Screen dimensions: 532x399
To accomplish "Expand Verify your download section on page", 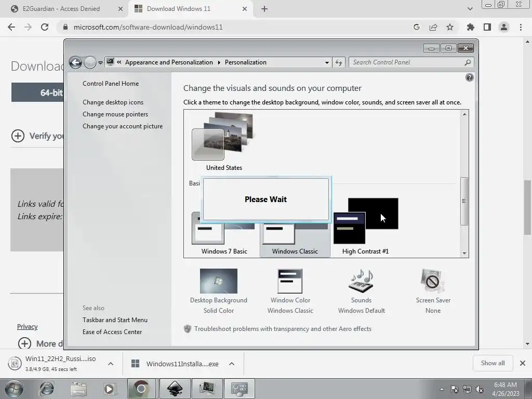I will click(18, 136).
